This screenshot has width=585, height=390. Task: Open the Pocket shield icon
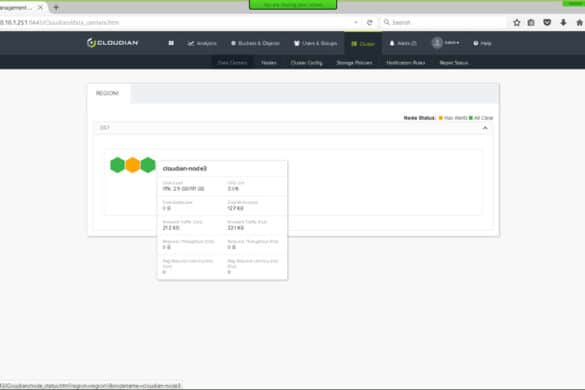point(547,22)
